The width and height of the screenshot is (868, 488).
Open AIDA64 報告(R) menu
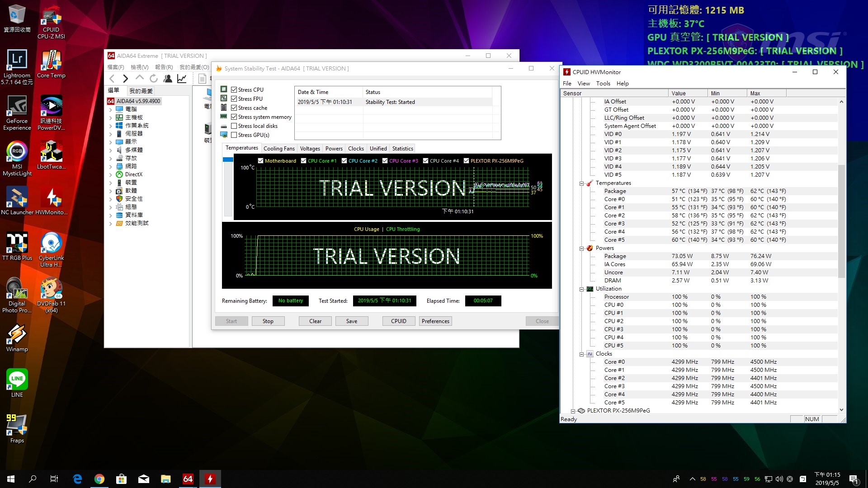coord(164,67)
